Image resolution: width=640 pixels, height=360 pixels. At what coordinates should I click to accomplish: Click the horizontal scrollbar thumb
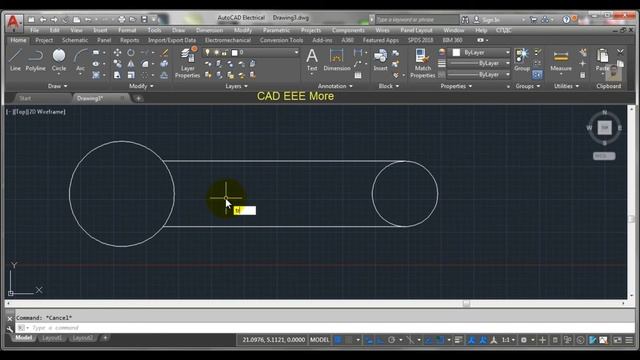[x=466, y=303]
